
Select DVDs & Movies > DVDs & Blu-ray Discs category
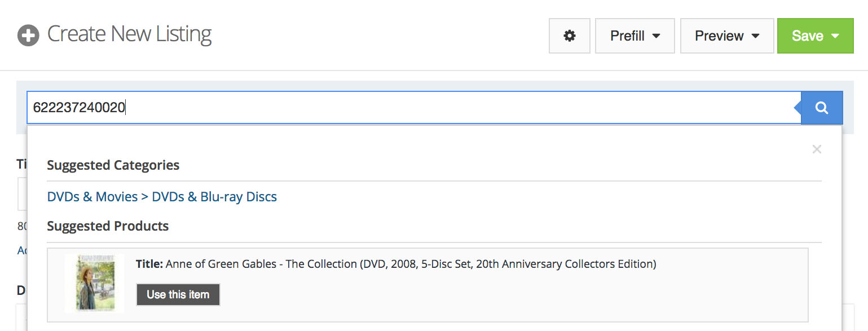[x=162, y=197]
